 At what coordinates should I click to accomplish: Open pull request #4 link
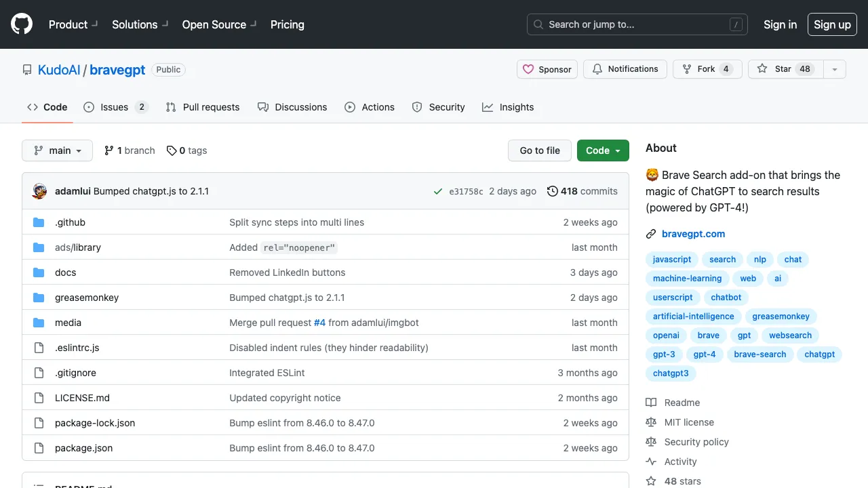[x=319, y=323]
